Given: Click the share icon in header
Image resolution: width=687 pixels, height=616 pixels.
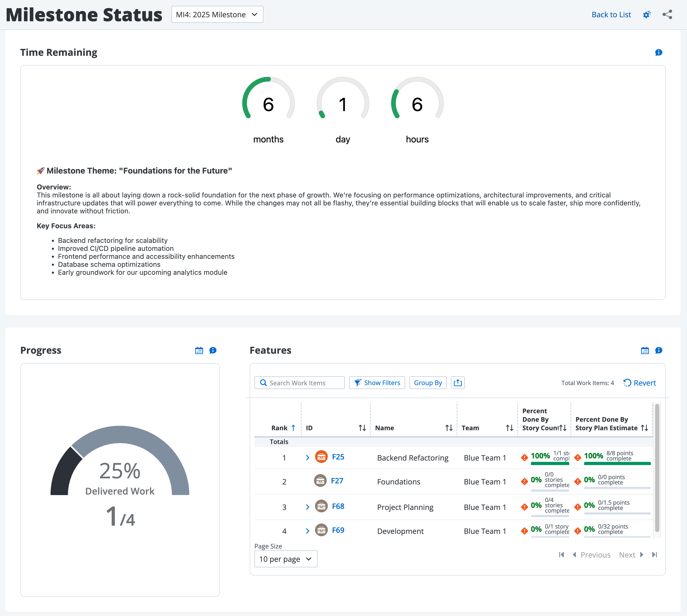Looking at the screenshot, I should (667, 15).
